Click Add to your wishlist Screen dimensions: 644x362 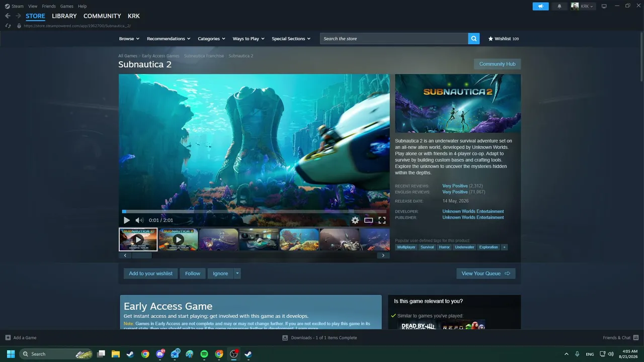(150, 274)
